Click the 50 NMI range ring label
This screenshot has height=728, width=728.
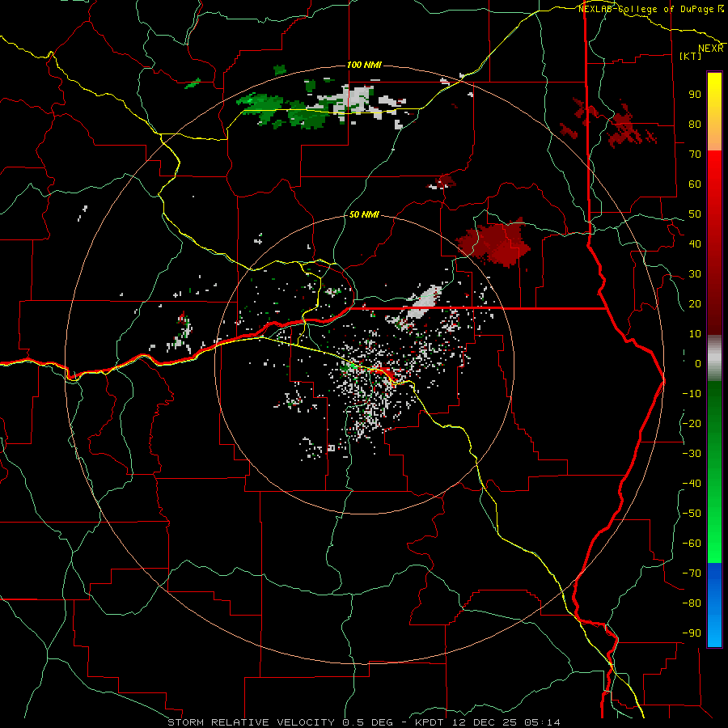pos(364,214)
